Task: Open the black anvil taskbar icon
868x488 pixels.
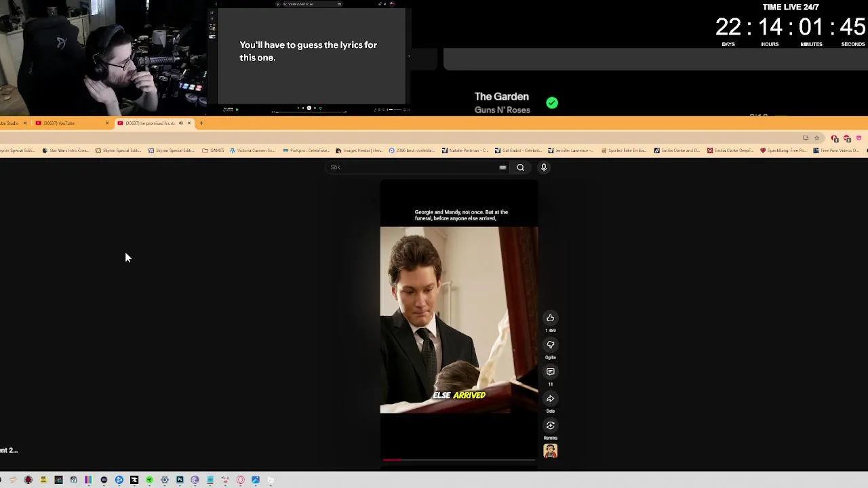Action: (x=134, y=480)
